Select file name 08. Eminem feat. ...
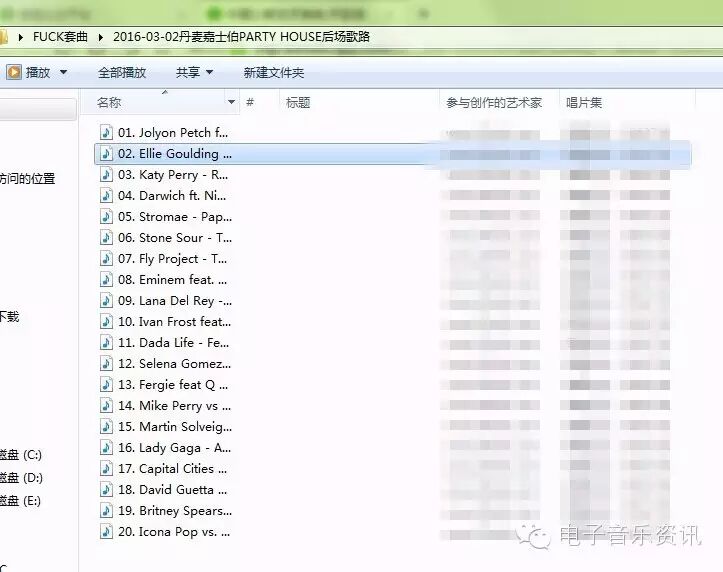The height and width of the screenshot is (572, 723). coord(172,279)
